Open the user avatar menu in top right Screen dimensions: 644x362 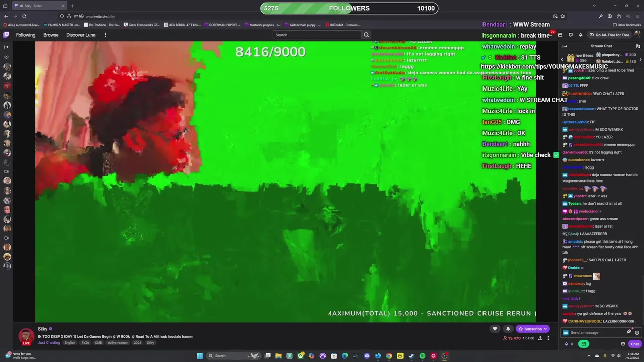click(x=638, y=35)
